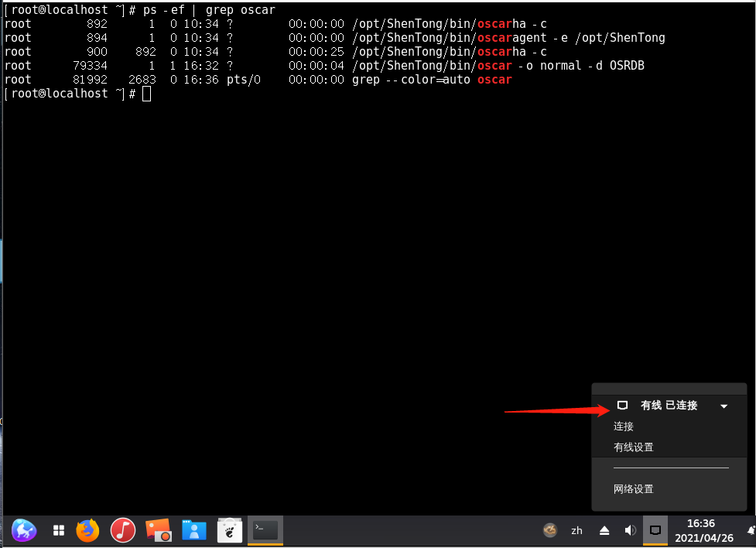Screen dimensions: 756x548
Task: Open the start menu launcher icon
Action: [x=24, y=530]
